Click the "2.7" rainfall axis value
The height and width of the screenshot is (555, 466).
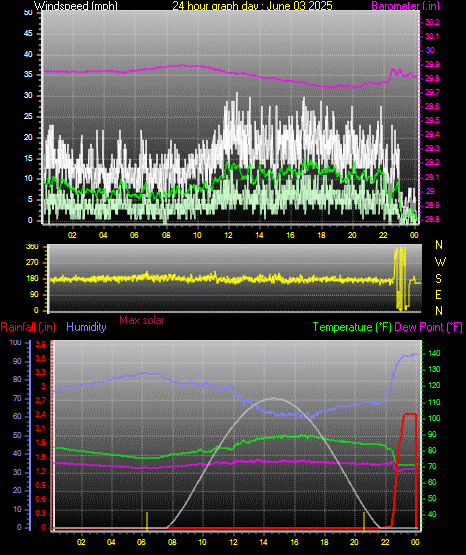click(x=41, y=400)
